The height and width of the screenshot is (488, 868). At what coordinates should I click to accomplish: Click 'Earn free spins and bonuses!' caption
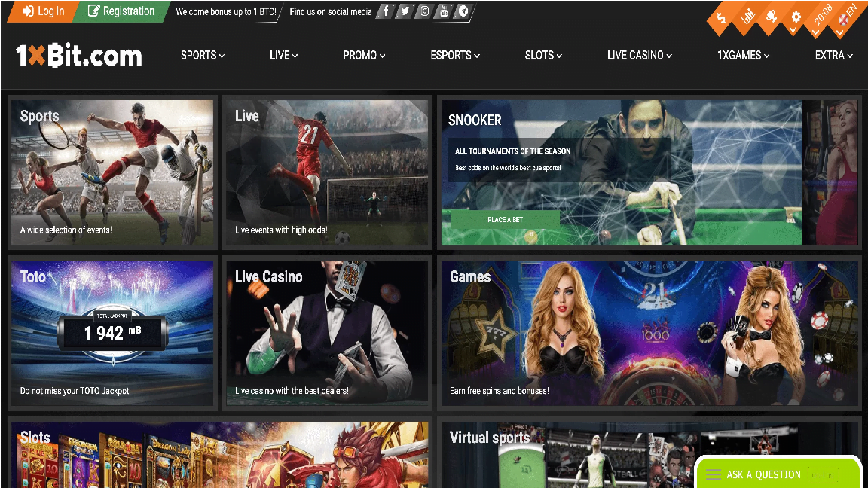pos(500,391)
